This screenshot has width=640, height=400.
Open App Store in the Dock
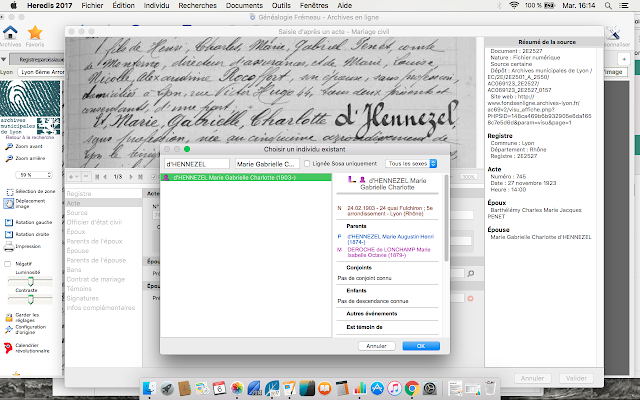point(377,388)
